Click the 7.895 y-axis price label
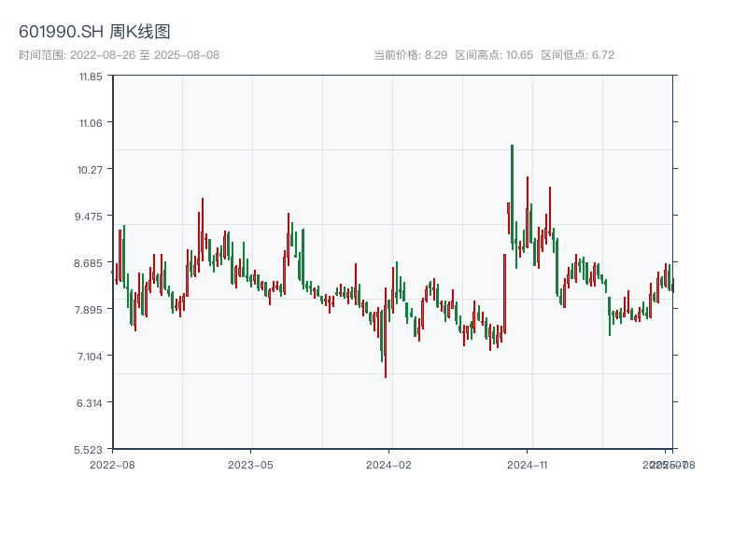 click(91, 310)
